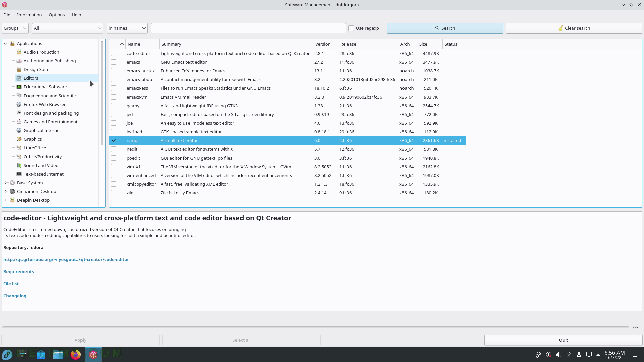Click the progress bar at bottom
Viewport: 644px width, 362px height.
click(316, 327)
